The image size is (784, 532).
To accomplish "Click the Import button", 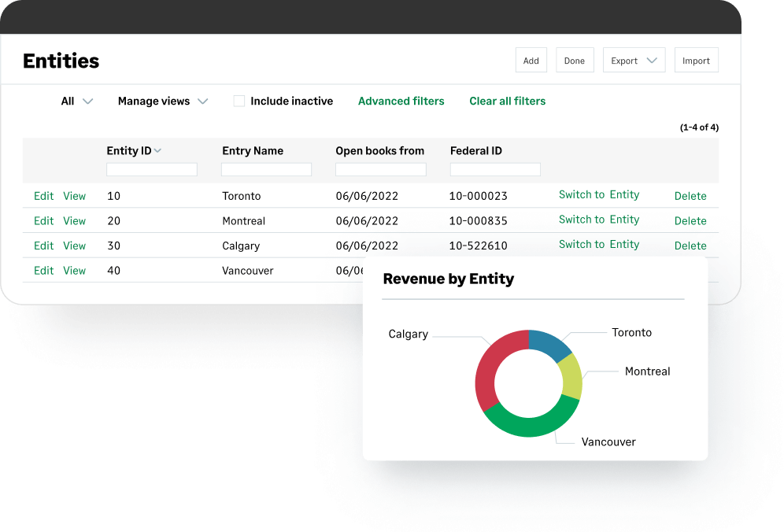I will pos(696,61).
